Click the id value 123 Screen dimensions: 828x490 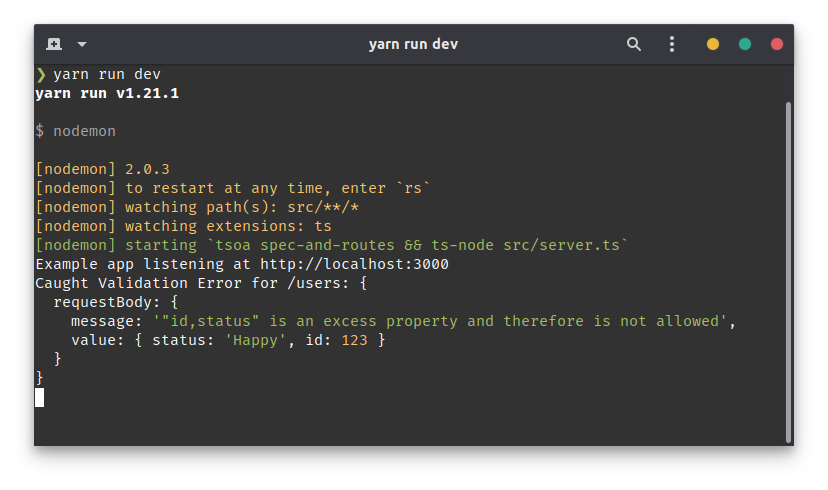tap(354, 340)
